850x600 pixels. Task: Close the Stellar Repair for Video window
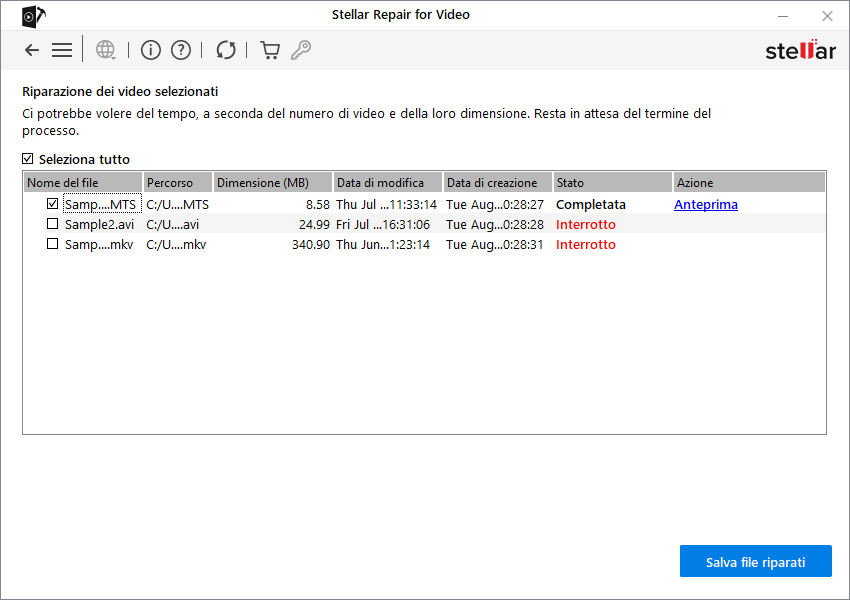(x=827, y=16)
